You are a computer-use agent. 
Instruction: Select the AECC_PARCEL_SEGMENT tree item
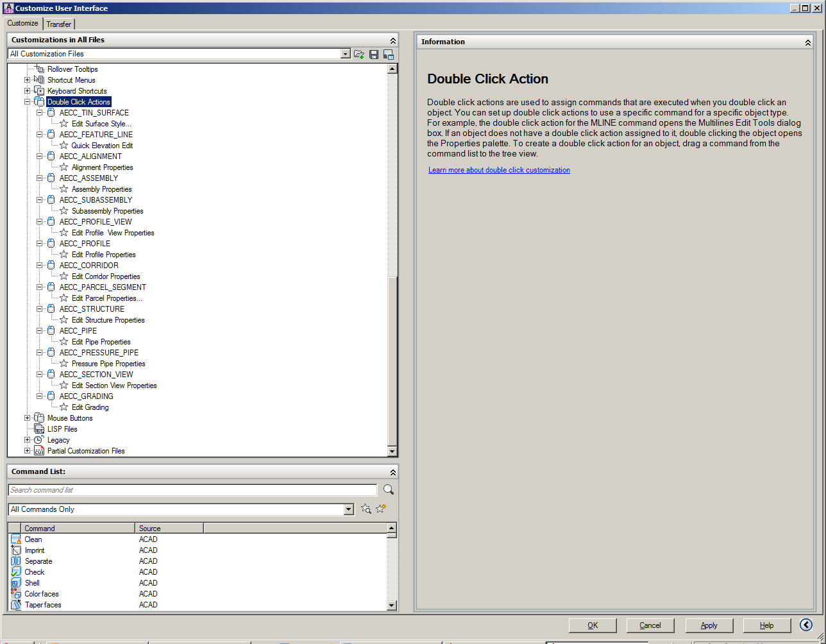click(x=103, y=287)
